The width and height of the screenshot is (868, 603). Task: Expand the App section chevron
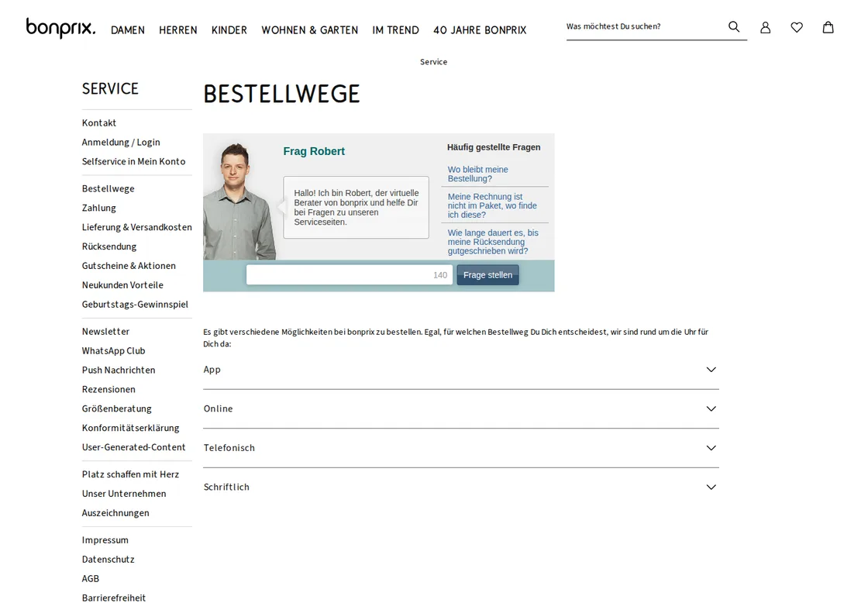click(711, 370)
